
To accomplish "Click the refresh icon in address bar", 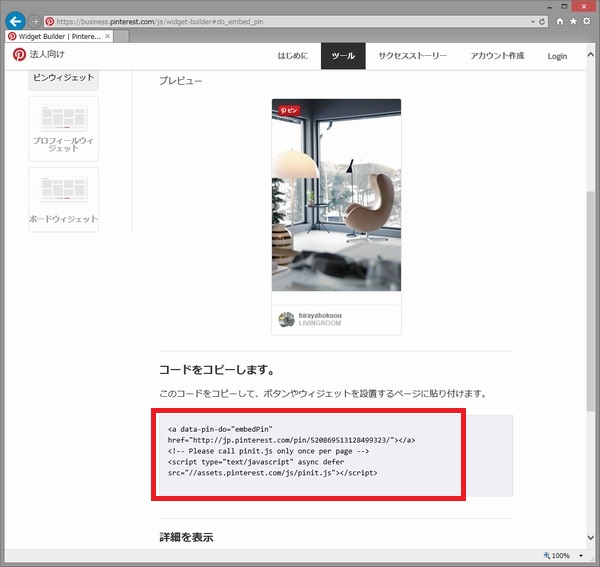I will coord(542,20).
